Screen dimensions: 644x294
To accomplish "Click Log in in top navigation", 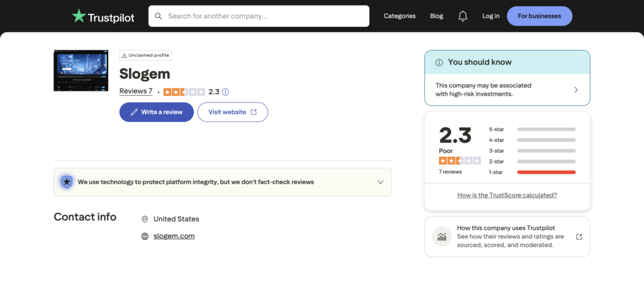I will coord(491,16).
